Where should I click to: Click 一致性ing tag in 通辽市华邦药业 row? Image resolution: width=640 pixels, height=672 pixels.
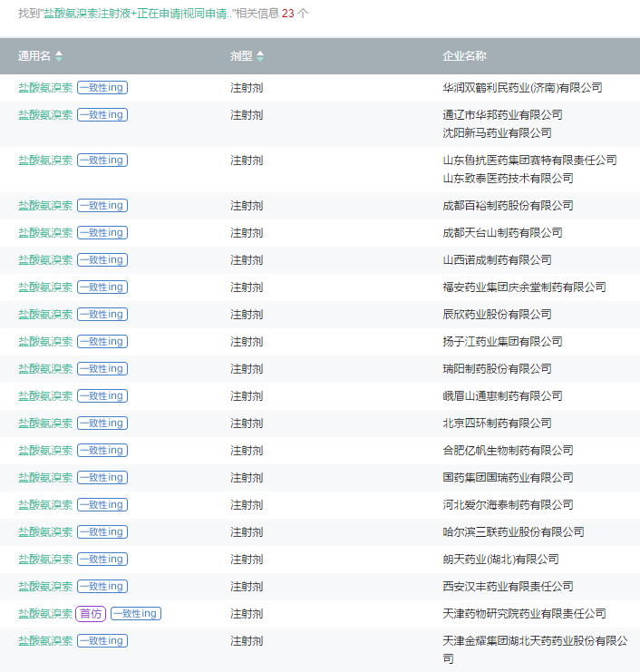(102, 115)
